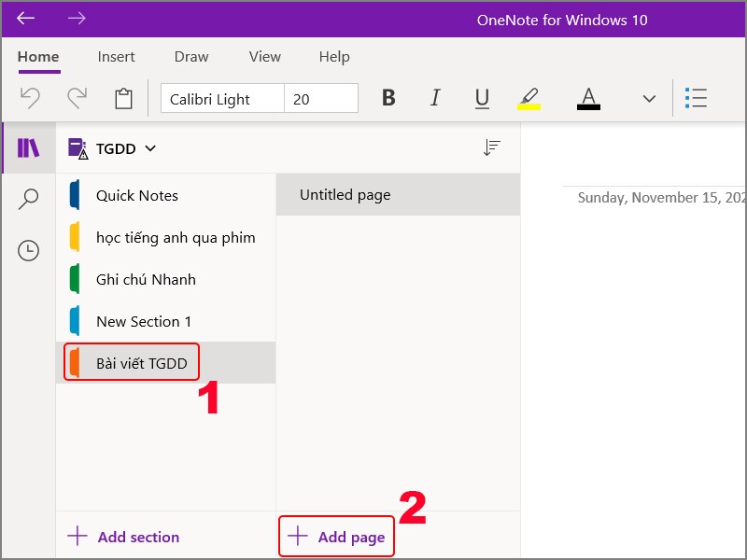This screenshot has height=560, width=747.
Task: Click Add section button
Action: 123,537
